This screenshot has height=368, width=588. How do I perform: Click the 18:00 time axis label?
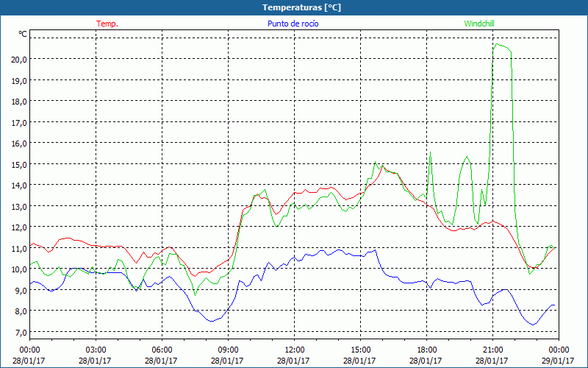click(x=427, y=350)
